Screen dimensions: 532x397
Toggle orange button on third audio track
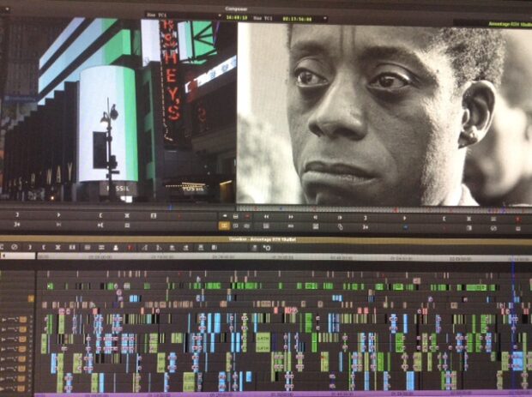click(22, 339)
